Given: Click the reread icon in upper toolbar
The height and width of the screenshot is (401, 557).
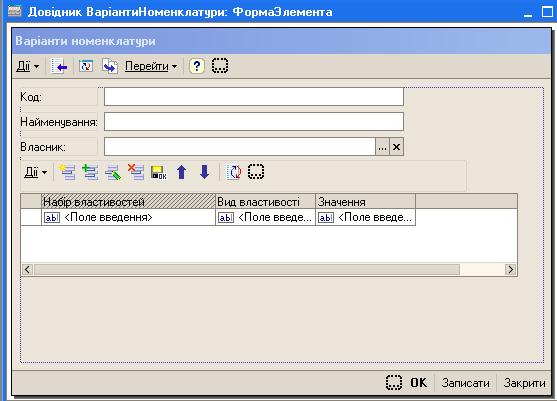Looking at the screenshot, I should pyautogui.click(x=86, y=66).
